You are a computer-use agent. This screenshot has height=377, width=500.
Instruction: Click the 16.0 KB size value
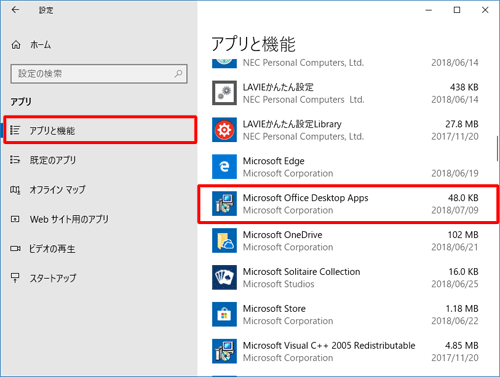coord(463,272)
